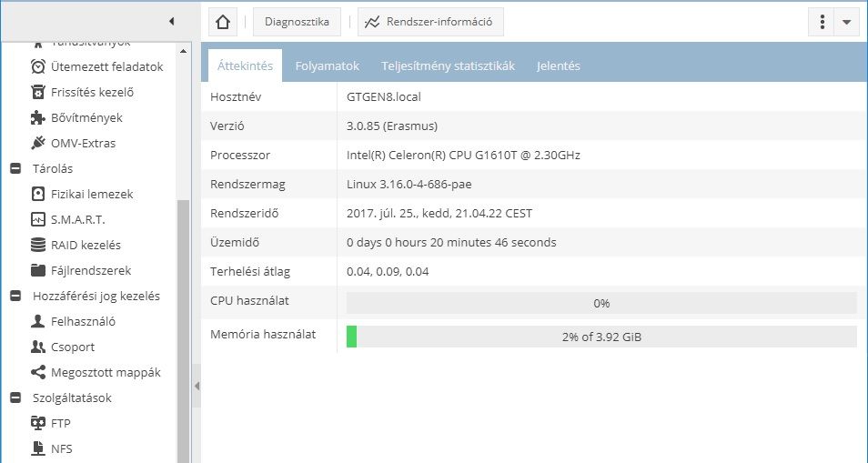Click the OMV-Extras plug icon

tap(38, 143)
